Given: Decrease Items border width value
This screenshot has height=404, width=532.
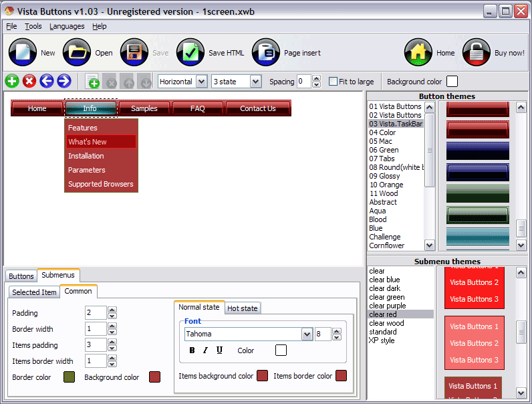Looking at the screenshot, I should pyautogui.click(x=112, y=365).
